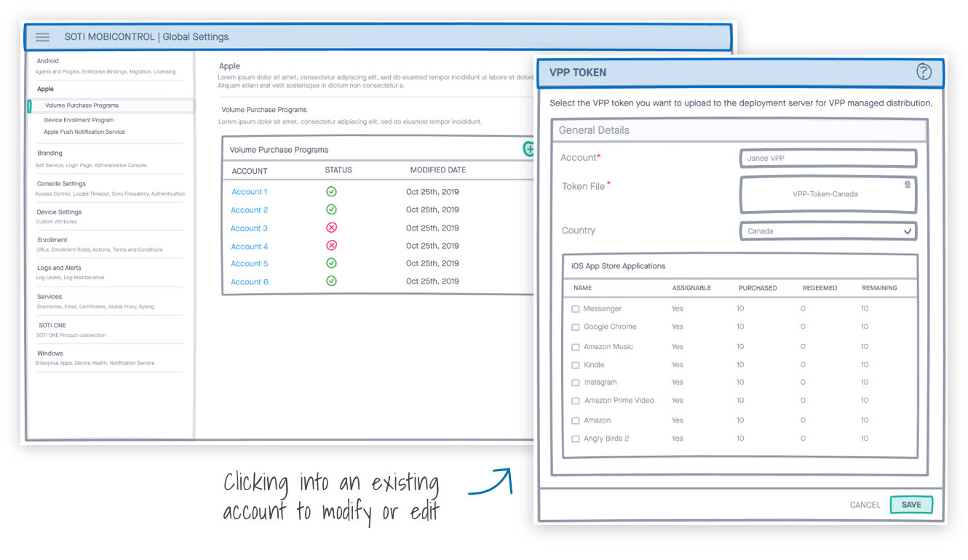Expand the Android settings section
968x560 pixels.
pyautogui.click(x=48, y=61)
